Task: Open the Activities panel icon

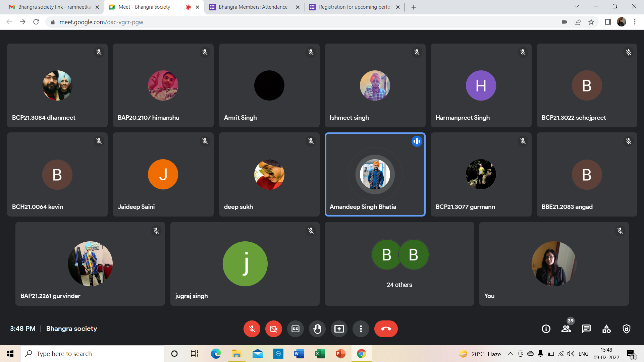Action: pyautogui.click(x=606, y=329)
